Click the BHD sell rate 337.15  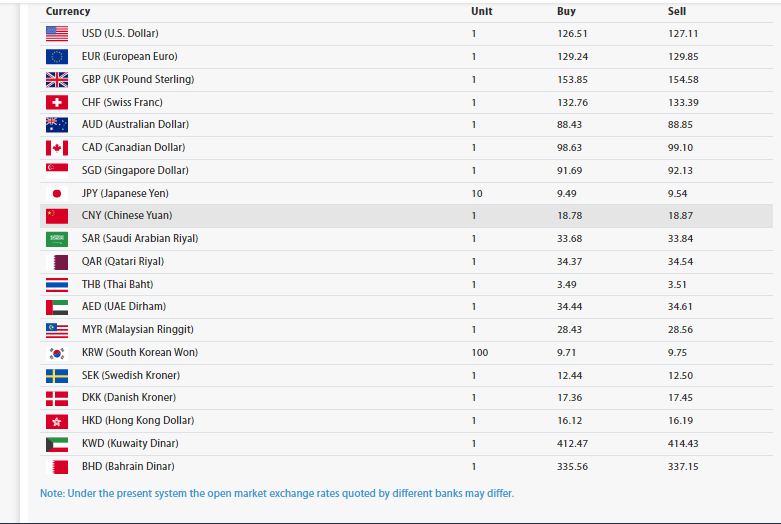point(683,467)
